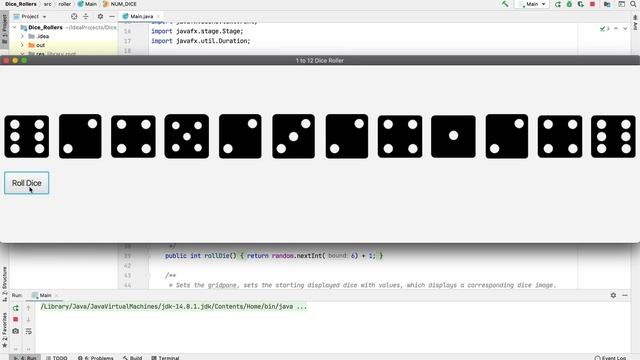Close the Main.java editor tab

(x=158, y=16)
